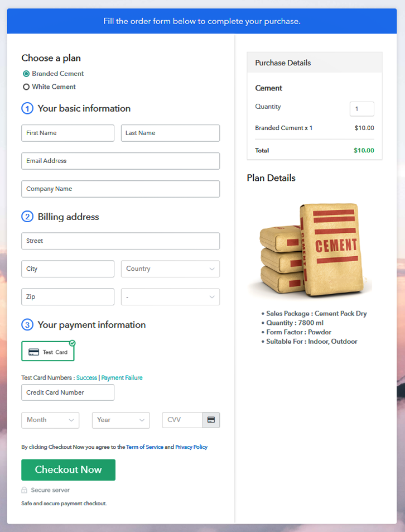Open the Privacy Policy link
The width and height of the screenshot is (405, 532).
point(191,447)
